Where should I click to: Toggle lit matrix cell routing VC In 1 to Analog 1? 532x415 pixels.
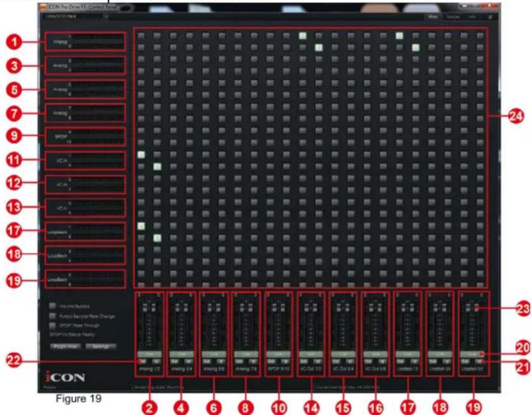point(141,155)
